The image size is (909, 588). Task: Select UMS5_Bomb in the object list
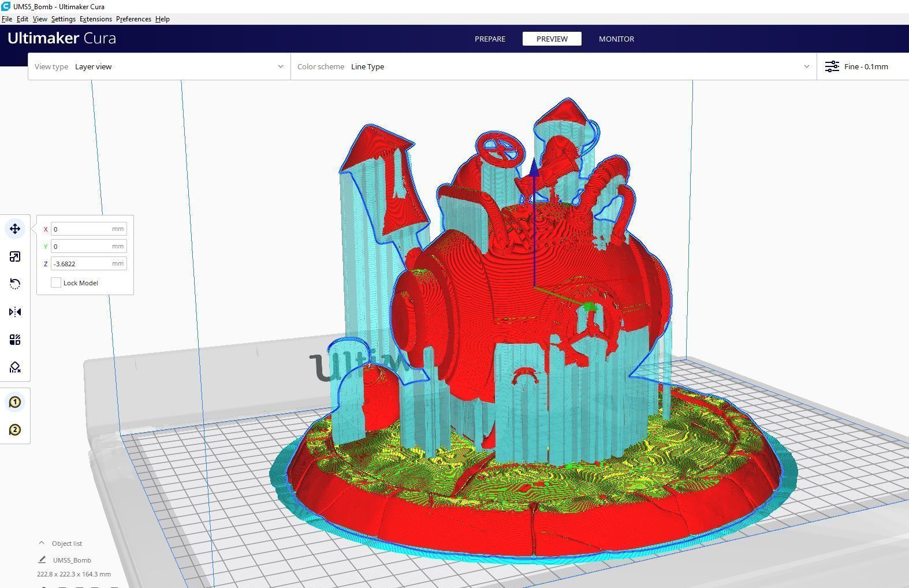tap(72, 560)
